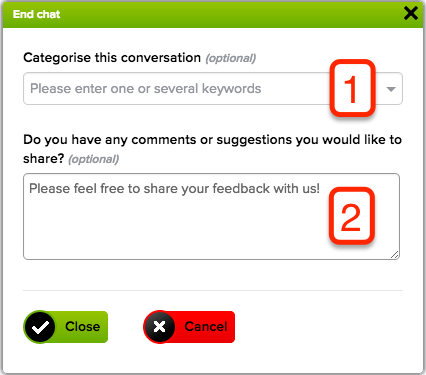The height and width of the screenshot is (375, 426).
Task: Click the red annotation marker numbered 2
Action: (352, 216)
